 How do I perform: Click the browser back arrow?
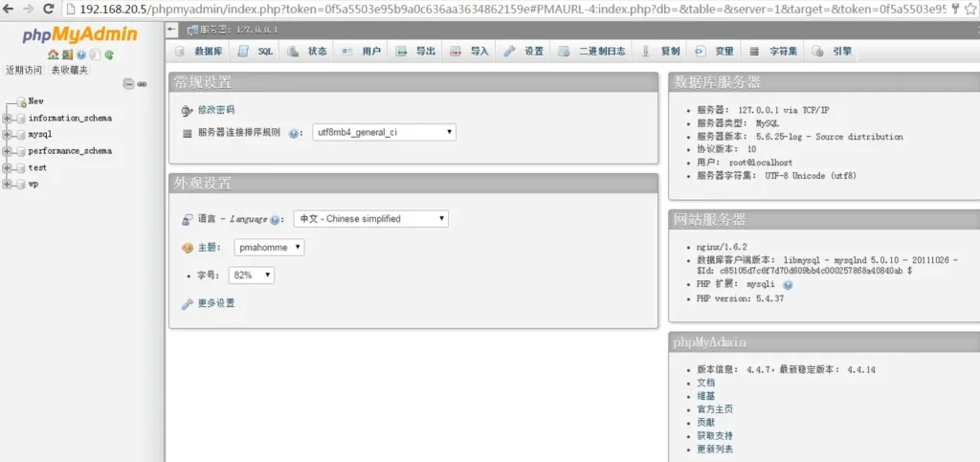point(9,9)
